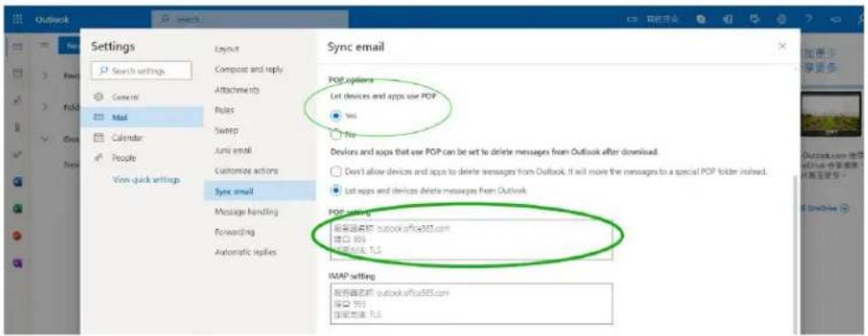Viewport: 868px width, 336px height.
Task: Open Attachments settings
Action: [x=237, y=90]
